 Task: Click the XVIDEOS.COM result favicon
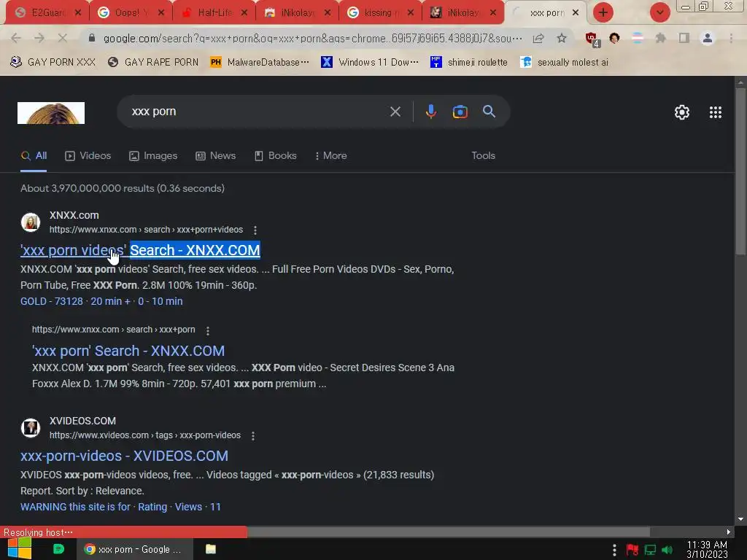(x=31, y=427)
